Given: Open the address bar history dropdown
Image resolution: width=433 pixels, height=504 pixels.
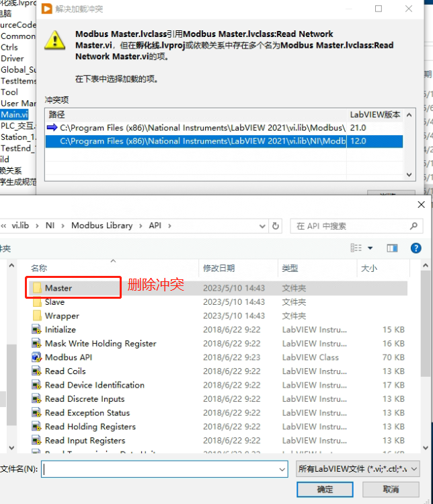Looking at the screenshot, I should (262, 226).
